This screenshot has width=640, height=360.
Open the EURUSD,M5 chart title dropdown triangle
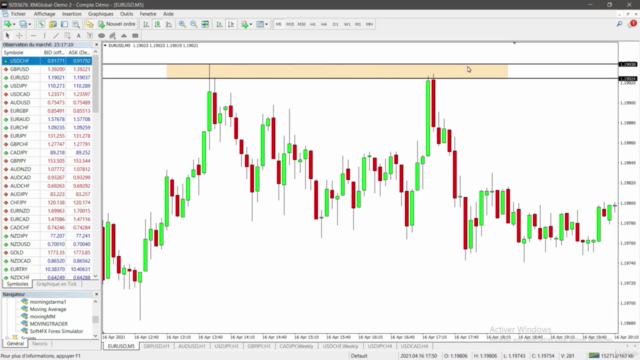(x=105, y=45)
